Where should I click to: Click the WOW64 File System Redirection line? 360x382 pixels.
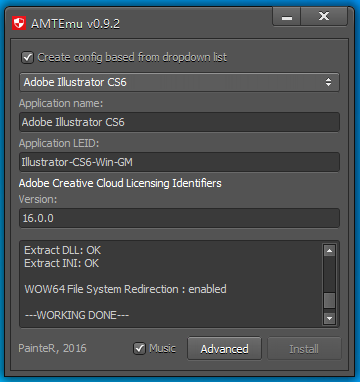(x=125, y=289)
